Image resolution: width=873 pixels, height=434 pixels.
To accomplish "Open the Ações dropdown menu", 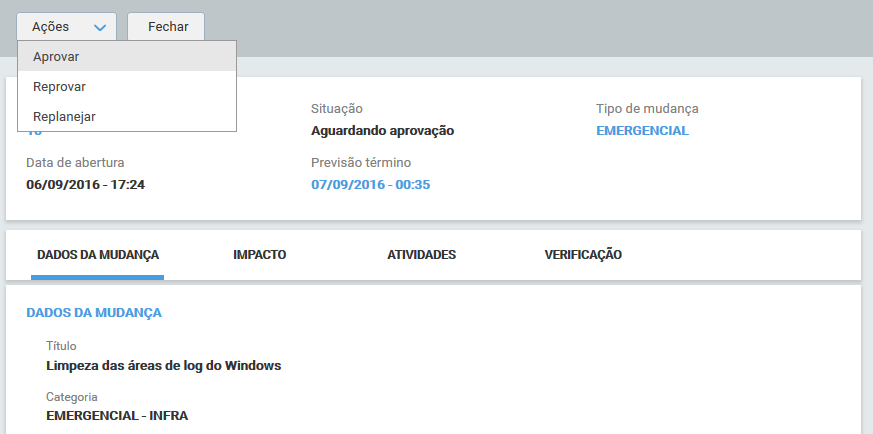I will [x=66, y=27].
